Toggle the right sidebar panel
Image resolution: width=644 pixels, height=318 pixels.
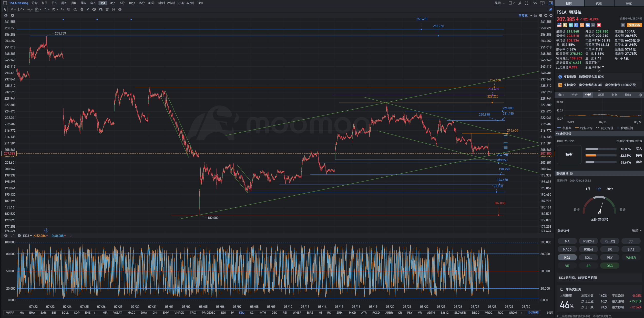point(550,3)
